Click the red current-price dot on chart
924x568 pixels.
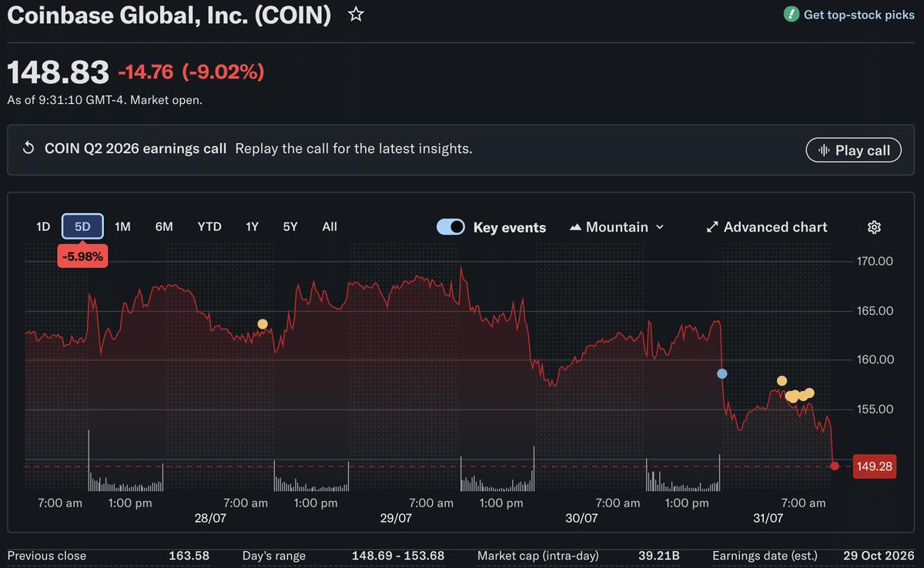pyautogui.click(x=835, y=466)
